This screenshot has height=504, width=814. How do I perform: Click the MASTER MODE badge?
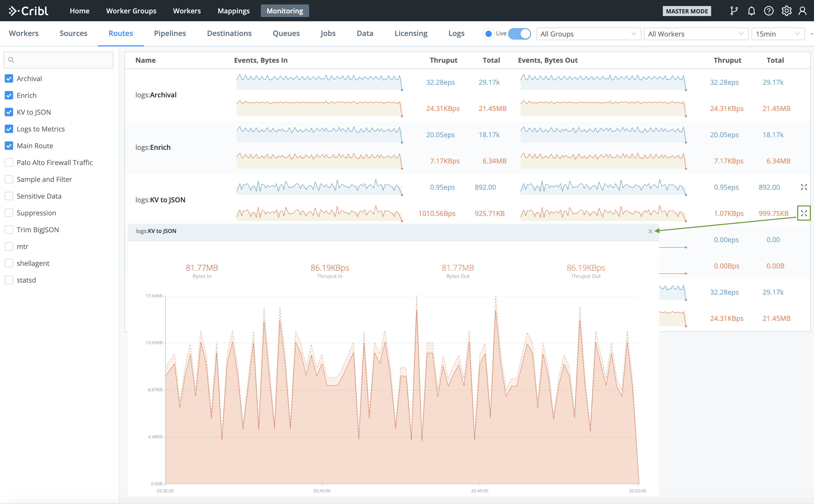click(687, 11)
